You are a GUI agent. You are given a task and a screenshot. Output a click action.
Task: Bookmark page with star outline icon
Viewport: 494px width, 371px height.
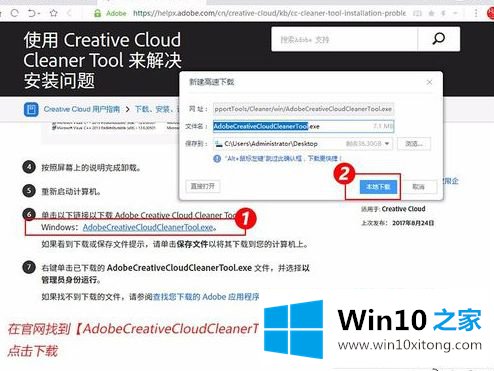[x=53, y=13]
